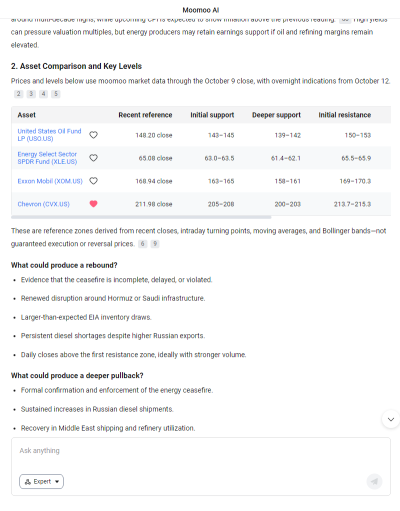Focus the Ask anything input field
This screenshot has width=400, height=511.
click(x=201, y=455)
